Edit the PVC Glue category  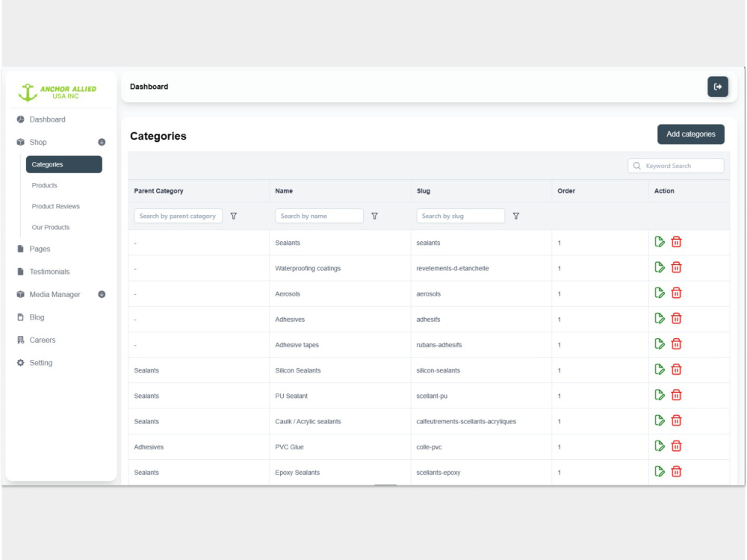coord(660,447)
